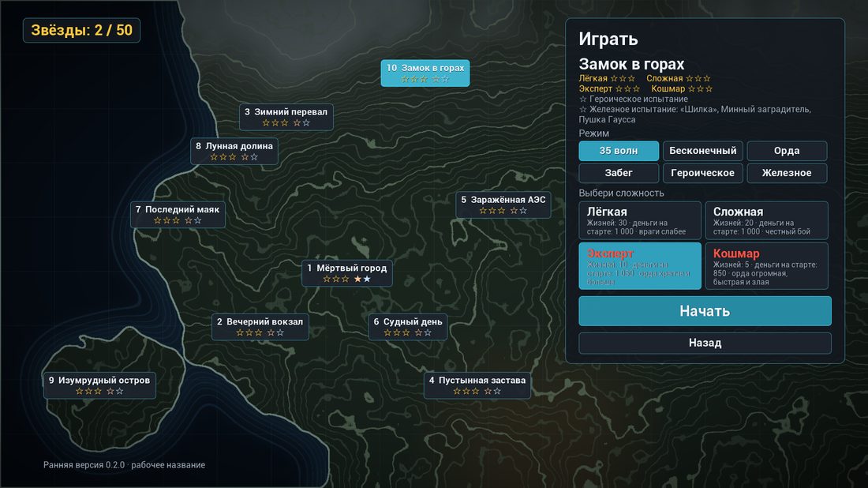
Task: Click the Кошмар star summary in header
Action: click(682, 88)
